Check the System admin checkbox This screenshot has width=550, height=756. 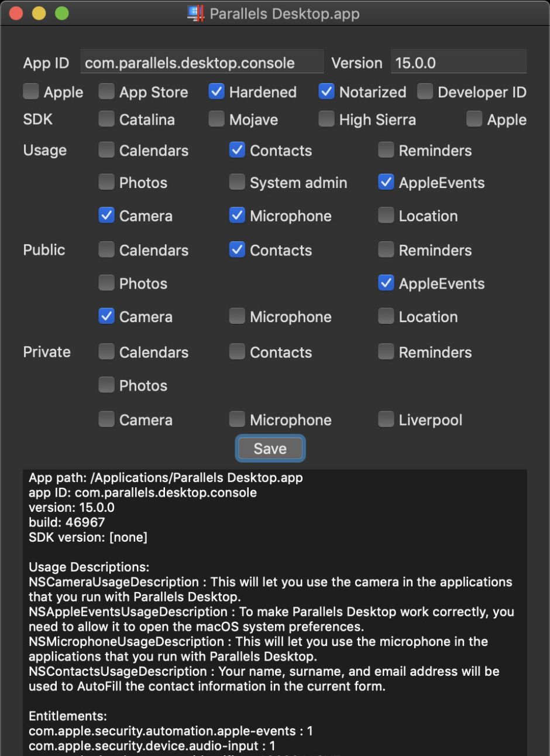coord(237,182)
